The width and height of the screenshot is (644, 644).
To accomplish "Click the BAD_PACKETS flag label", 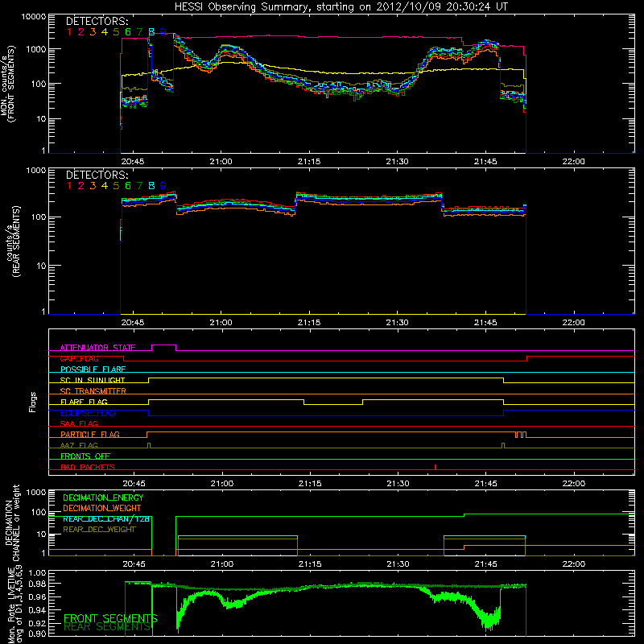I will click(x=88, y=467).
